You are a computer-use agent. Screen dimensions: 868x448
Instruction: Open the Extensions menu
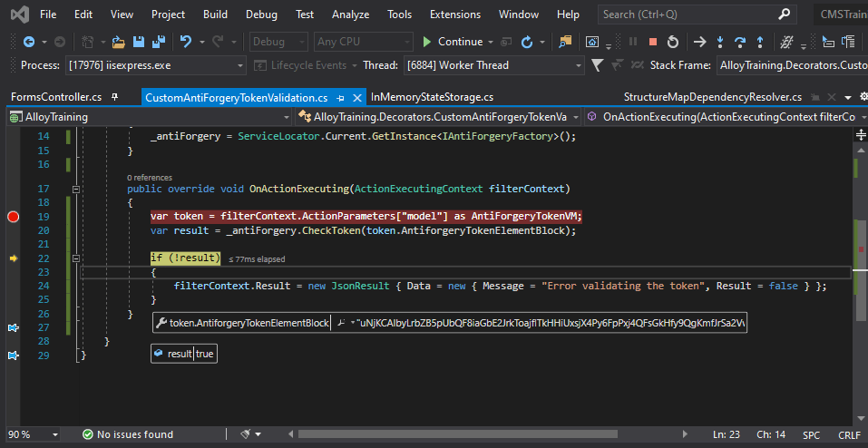(456, 15)
